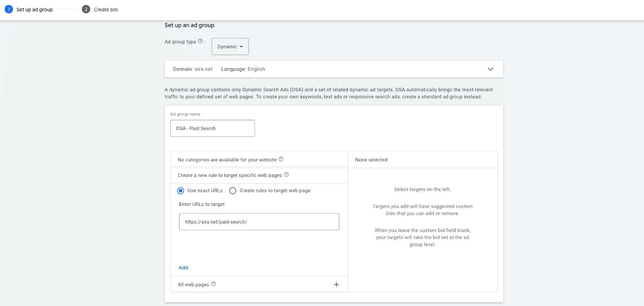Click 'Create a new rule to target specific web pages'
Screen dimensions: 644x306
click(x=230, y=175)
